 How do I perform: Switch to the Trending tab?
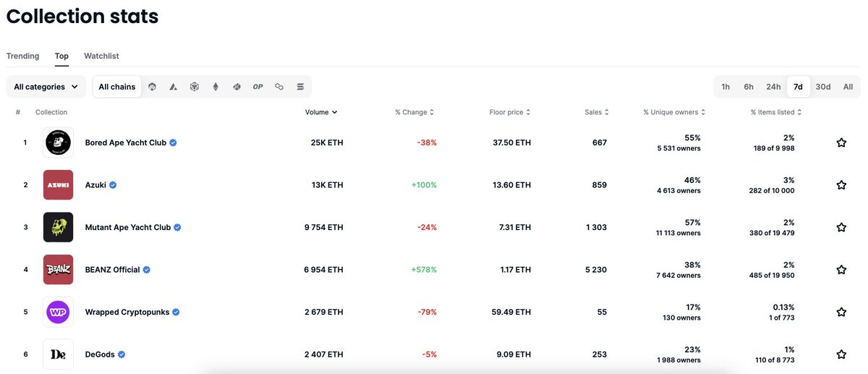point(23,56)
